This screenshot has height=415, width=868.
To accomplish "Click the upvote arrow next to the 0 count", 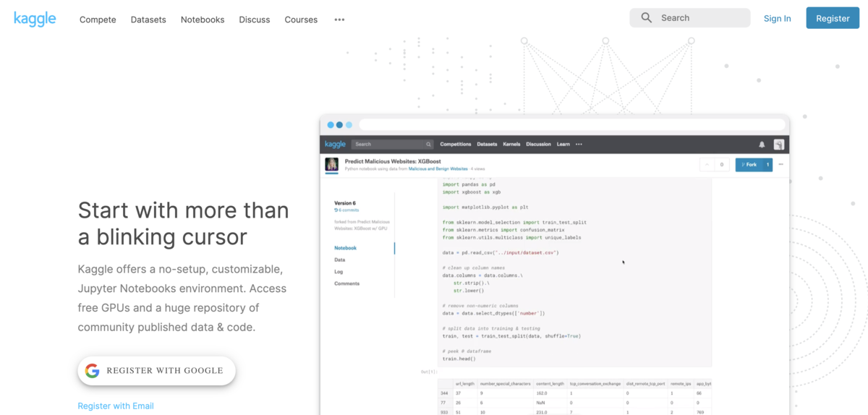I will 707,165.
